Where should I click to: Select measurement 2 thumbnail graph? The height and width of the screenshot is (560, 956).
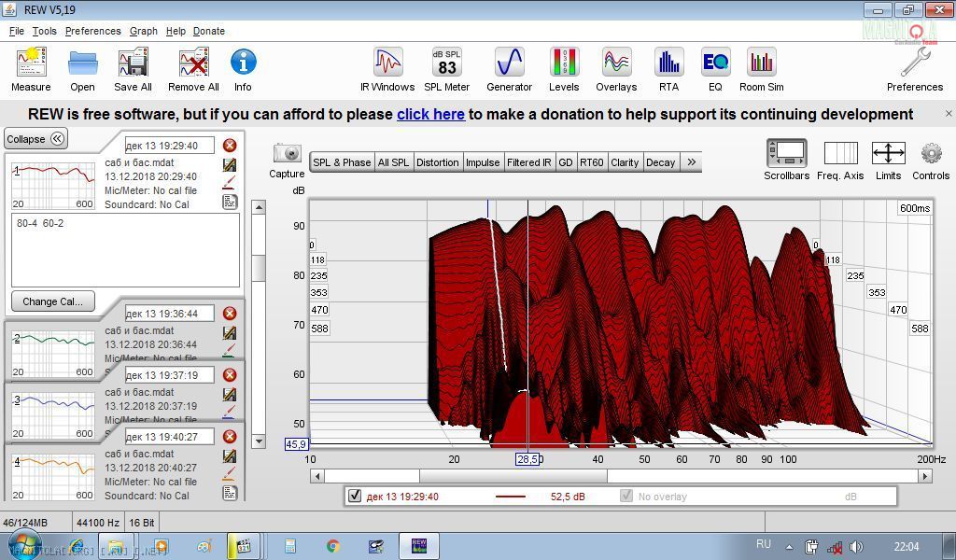point(53,355)
